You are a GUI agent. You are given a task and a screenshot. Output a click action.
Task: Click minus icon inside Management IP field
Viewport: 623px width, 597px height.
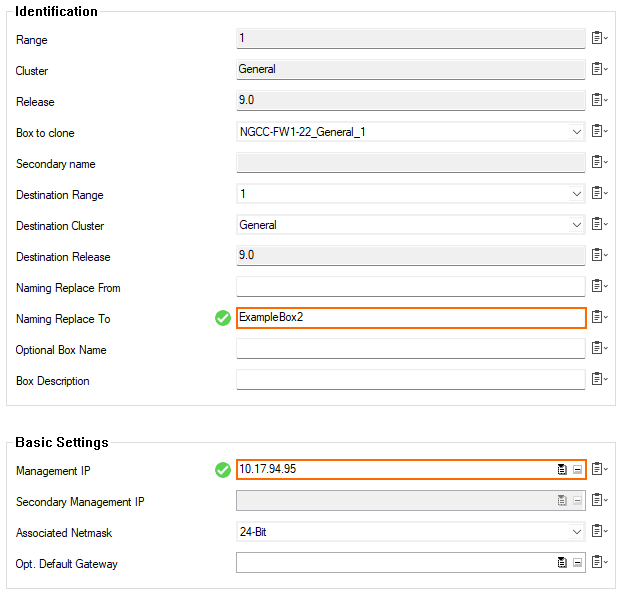tap(577, 469)
